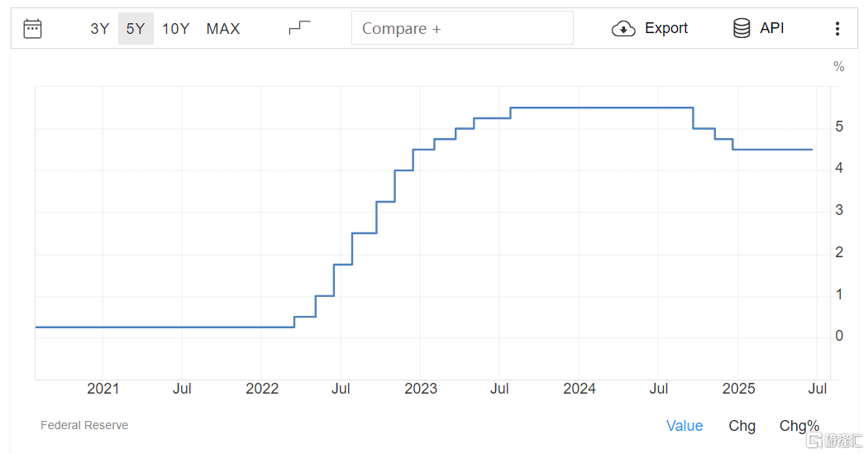Click the 5.5 percent plateau line in 2024

(x=602, y=108)
